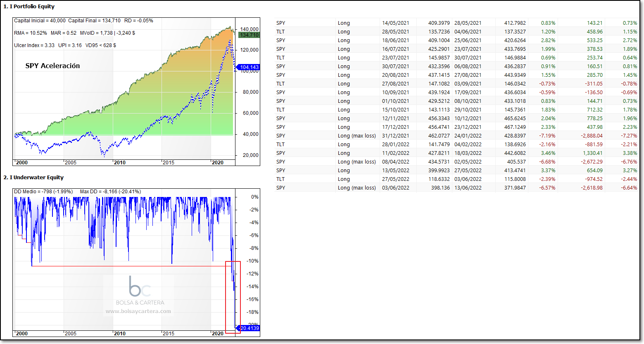Click entry price 429.5212 cell
This screenshot has width=644, height=344.
tap(439, 101)
